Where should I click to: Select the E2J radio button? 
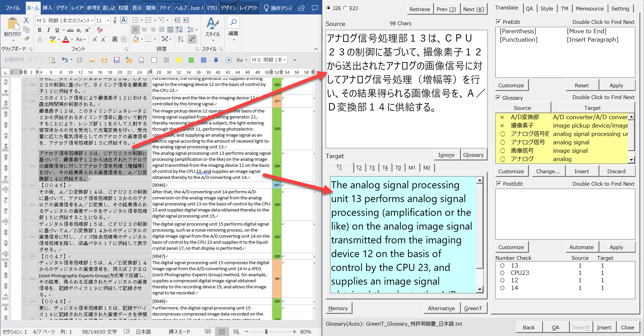345,8
